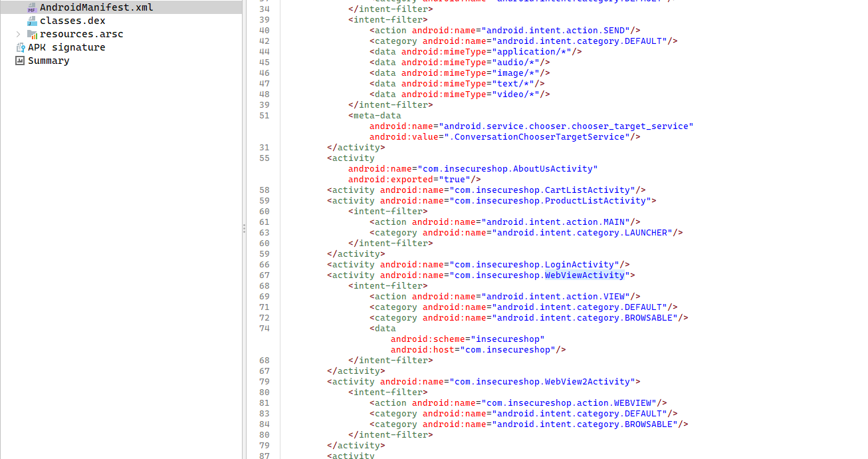Click the classes.dex file icon

[32, 21]
